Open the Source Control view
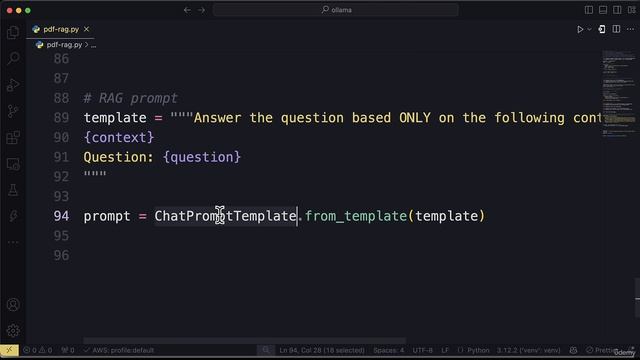640x360 pixels. 13,111
